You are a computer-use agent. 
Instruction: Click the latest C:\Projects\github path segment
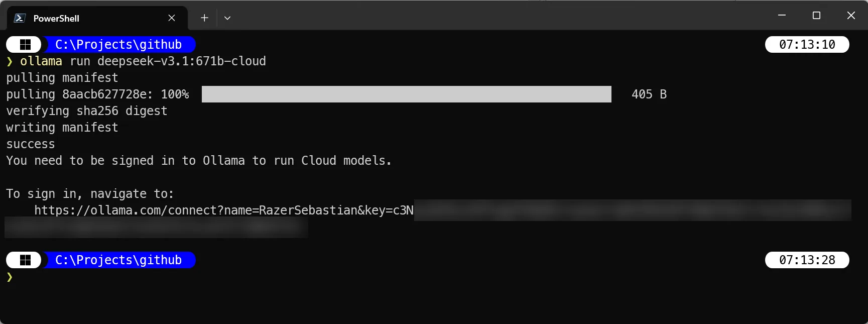click(x=118, y=260)
